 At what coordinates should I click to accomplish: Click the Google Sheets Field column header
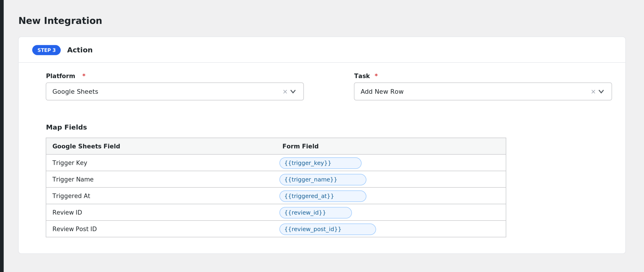[x=86, y=146]
